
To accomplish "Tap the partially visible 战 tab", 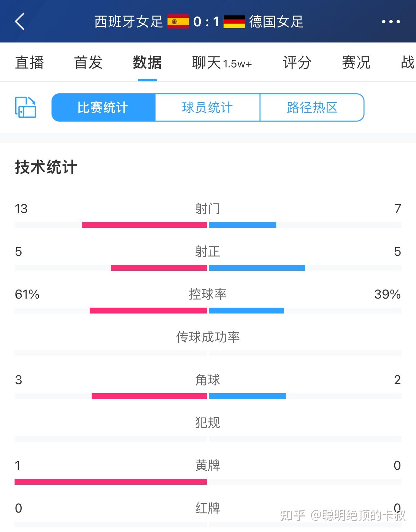I will click(408, 62).
